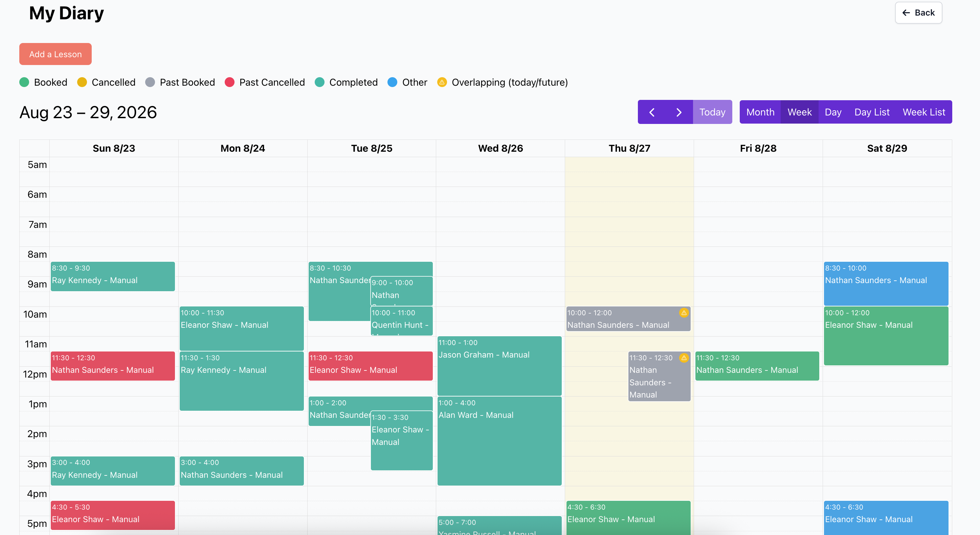Open Sunday 11:30 - 12:30 Nathan Saunders cancelled lesson
This screenshot has height=535, width=980.
click(x=113, y=366)
